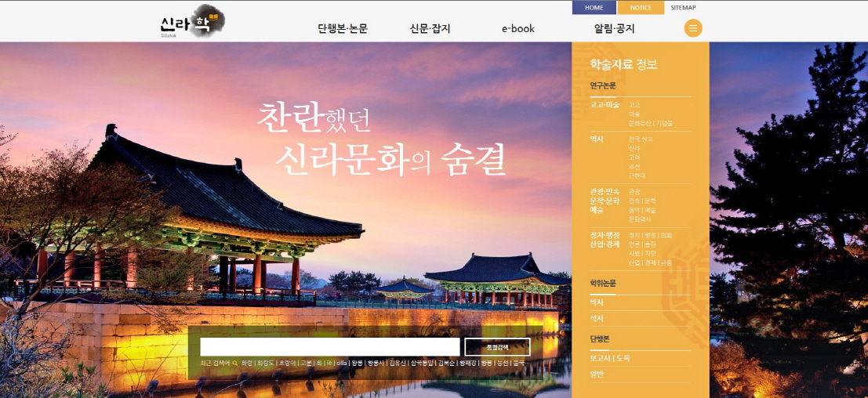Open the 미술 subcategory link
This screenshot has width=868, height=398.
634,114
